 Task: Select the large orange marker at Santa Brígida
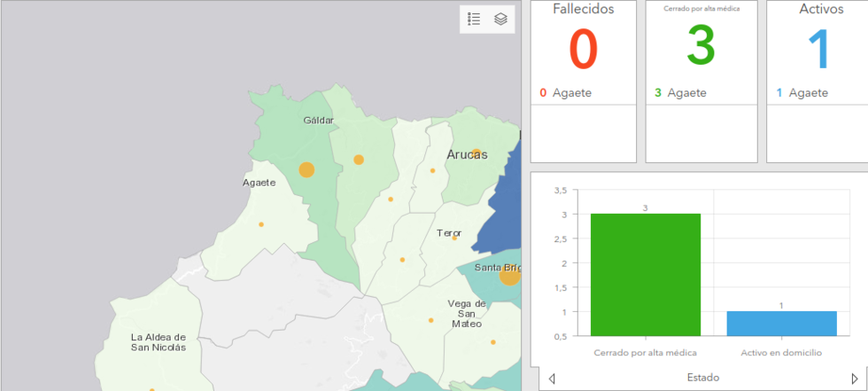[x=508, y=276]
